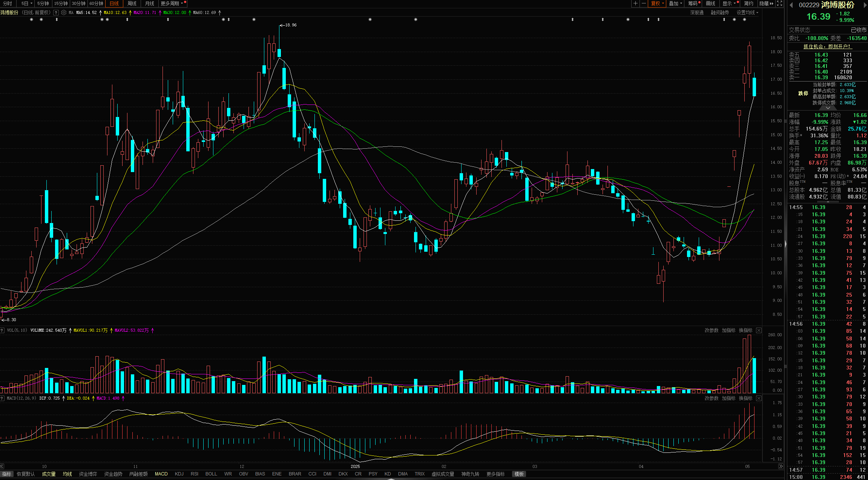Click MA20:11.71 magenta legend

coord(145,12)
